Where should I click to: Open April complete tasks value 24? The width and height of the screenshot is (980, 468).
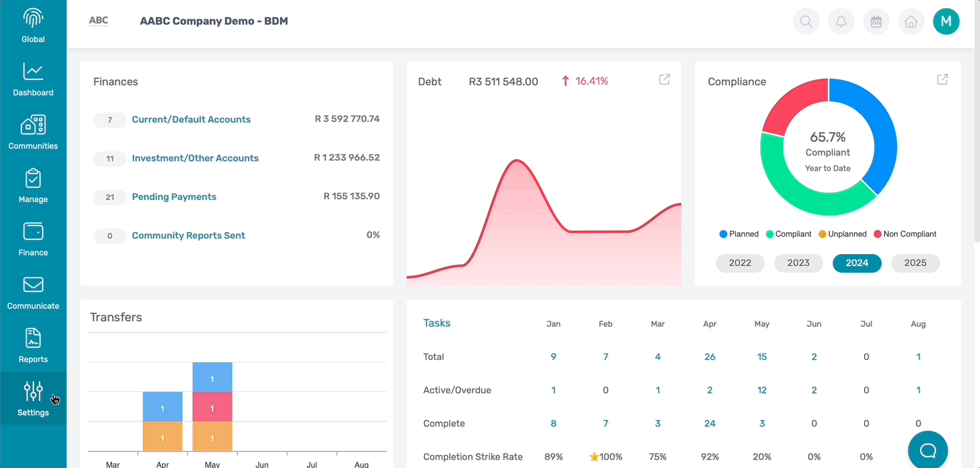(709, 423)
